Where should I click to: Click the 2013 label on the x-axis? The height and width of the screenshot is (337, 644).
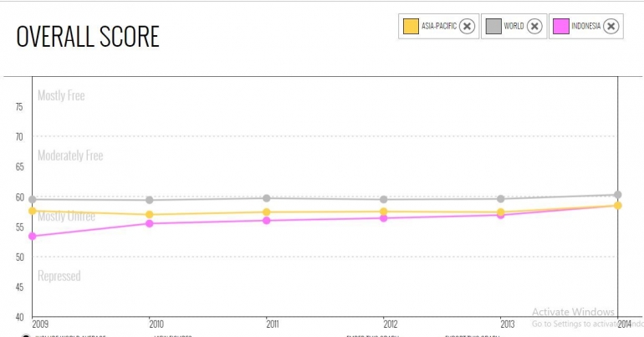(x=506, y=323)
